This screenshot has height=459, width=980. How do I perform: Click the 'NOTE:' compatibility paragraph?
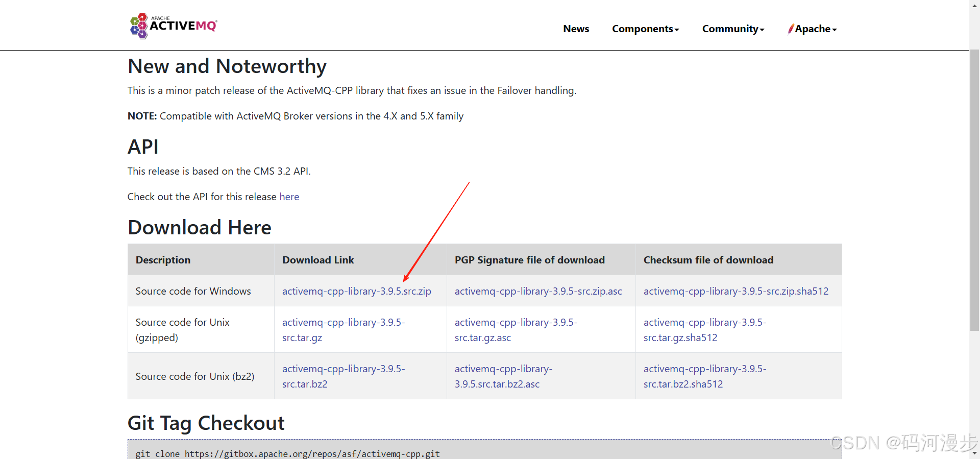click(296, 116)
